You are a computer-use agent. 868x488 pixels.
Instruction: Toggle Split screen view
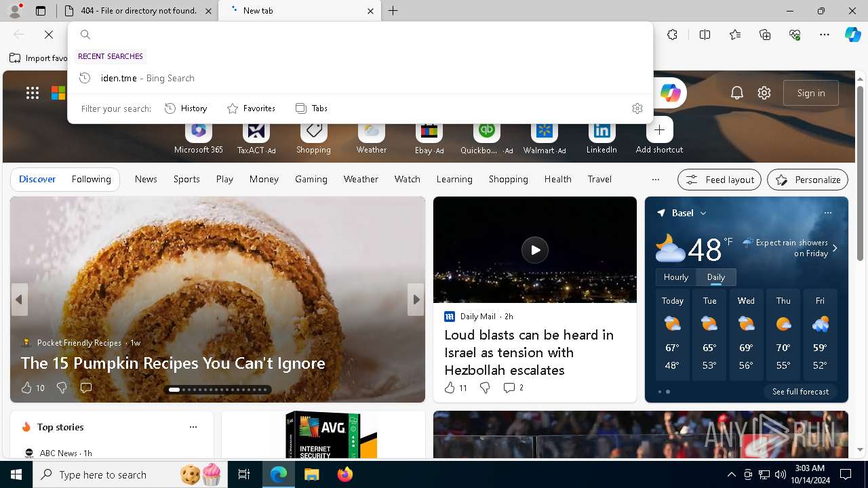click(x=705, y=35)
